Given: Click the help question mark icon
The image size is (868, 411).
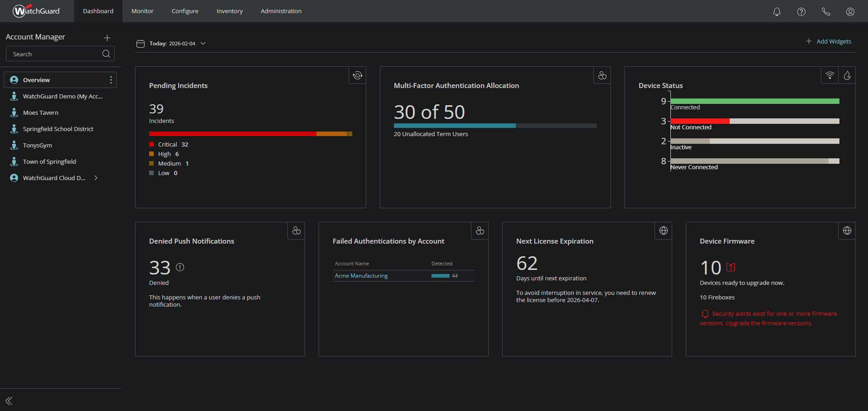Looking at the screenshot, I should point(801,12).
